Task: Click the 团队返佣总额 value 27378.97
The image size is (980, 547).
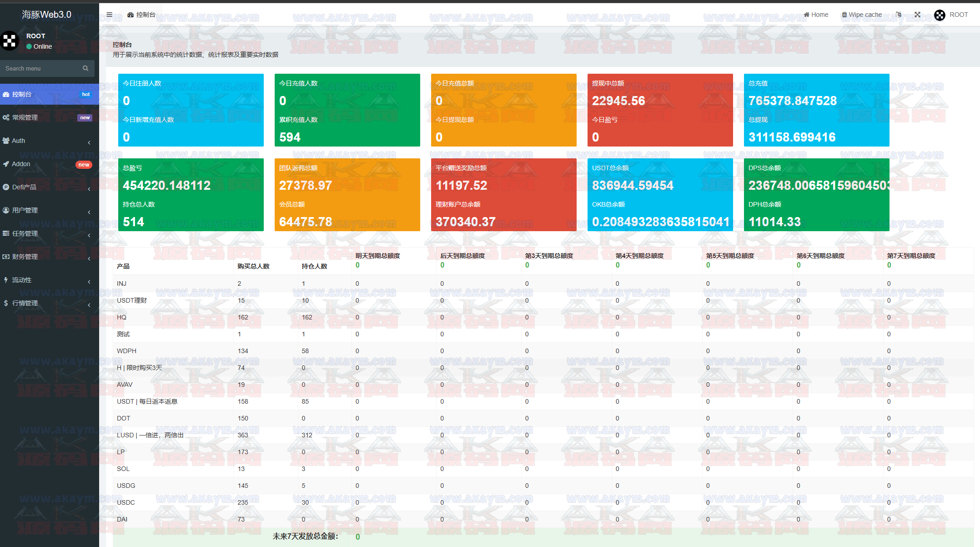Action: point(306,185)
